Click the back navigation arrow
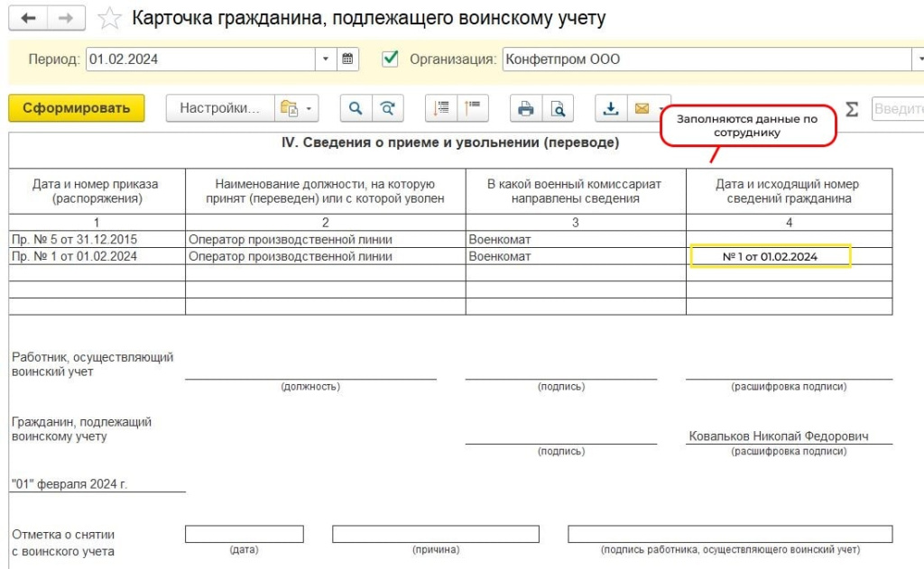924x569 pixels. (29, 18)
